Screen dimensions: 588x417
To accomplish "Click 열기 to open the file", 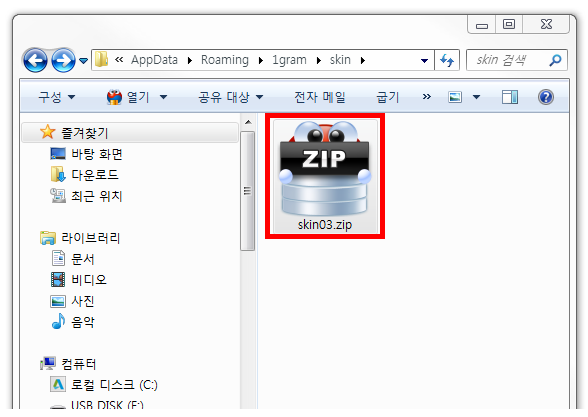I will pos(128,97).
